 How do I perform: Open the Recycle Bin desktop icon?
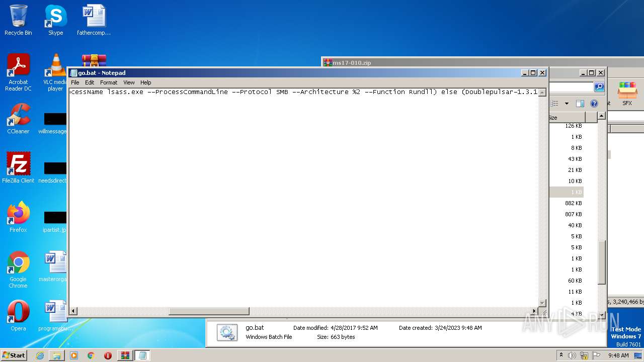tap(18, 20)
